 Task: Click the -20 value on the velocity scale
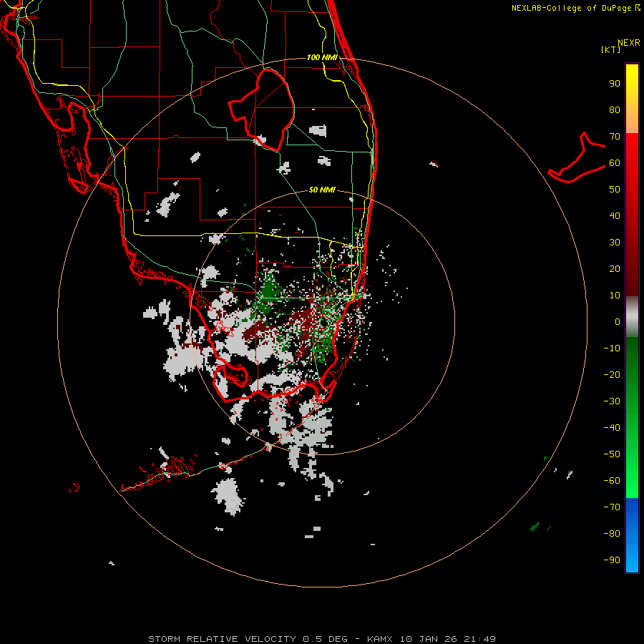[x=612, y=375]
